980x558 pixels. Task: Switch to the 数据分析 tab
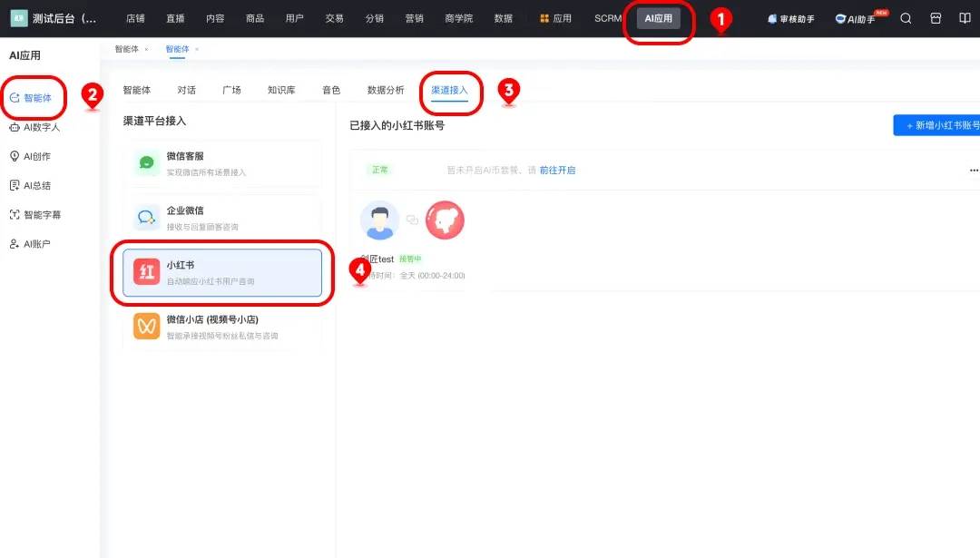386,90
